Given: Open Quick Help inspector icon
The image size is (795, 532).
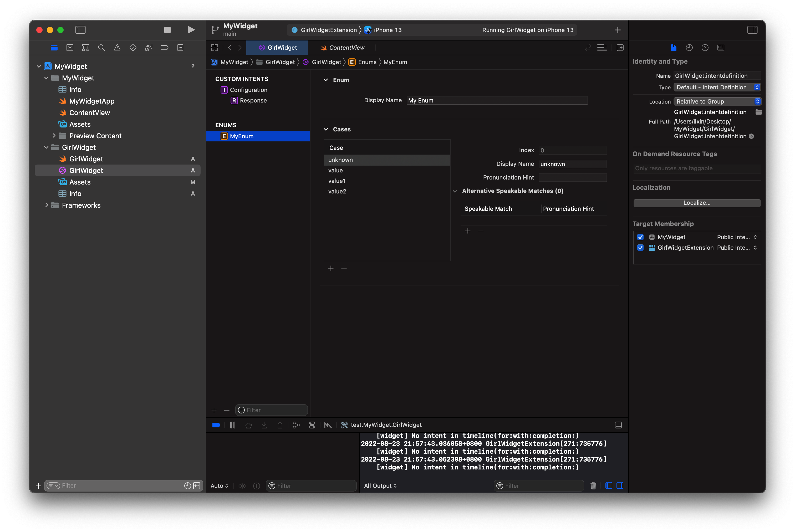Looking at the screenshot, I should 705,48.
